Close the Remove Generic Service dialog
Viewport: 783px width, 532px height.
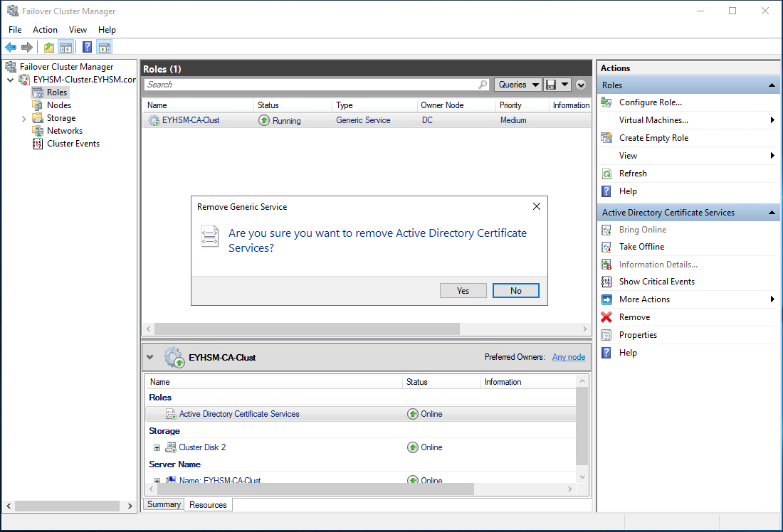coord(536,206)
